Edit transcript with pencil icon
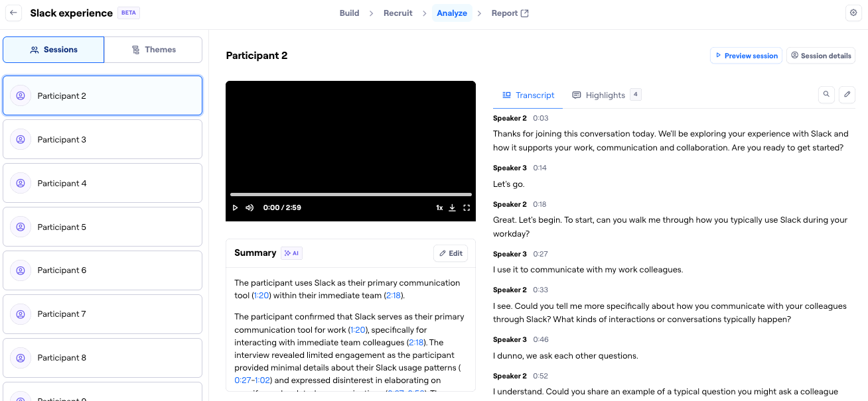The width and height of the screenshot is (868, 401). click(847, 94)
